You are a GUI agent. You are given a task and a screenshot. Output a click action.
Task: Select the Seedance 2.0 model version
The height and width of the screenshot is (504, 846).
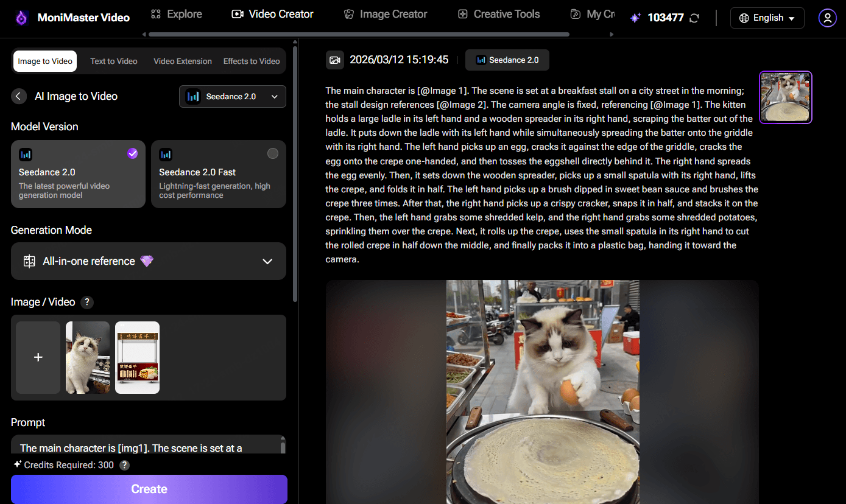pyautogui.click(x=78, y=174)
